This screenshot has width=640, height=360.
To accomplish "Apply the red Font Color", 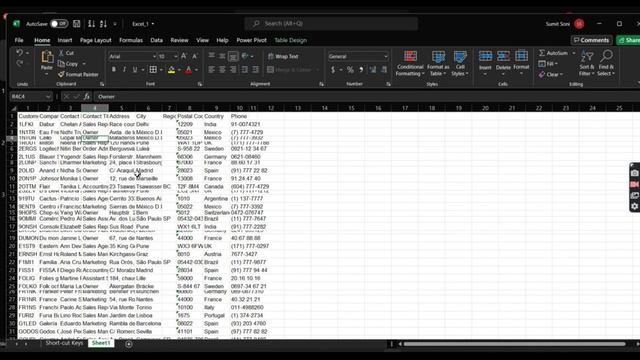I will 189,70.
